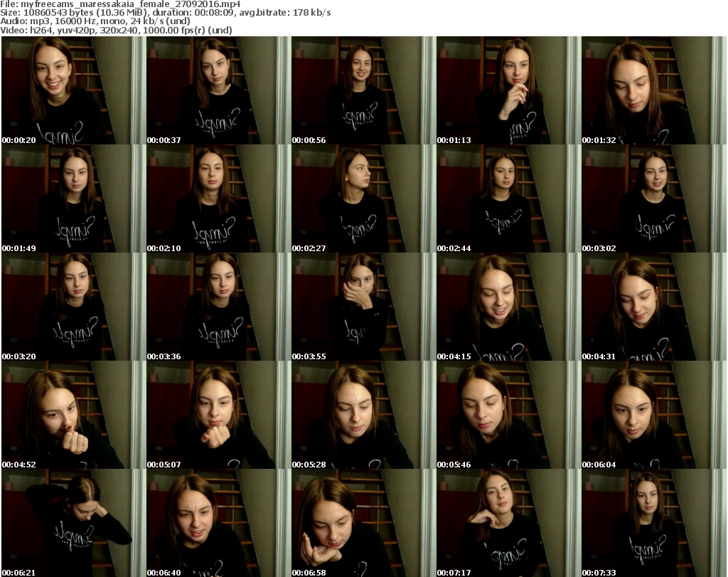
Task: Select the thumbnail timestamped 00:00:20
Action: pyautogui.click(x=73, y=90)
